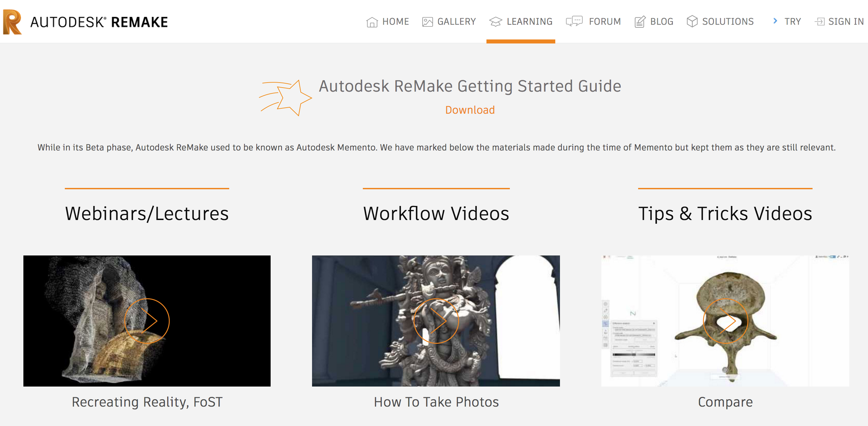Viewport: 868px width, 426px height.
Task: Play the Recreating Reality webinar video
Action: 147,321
